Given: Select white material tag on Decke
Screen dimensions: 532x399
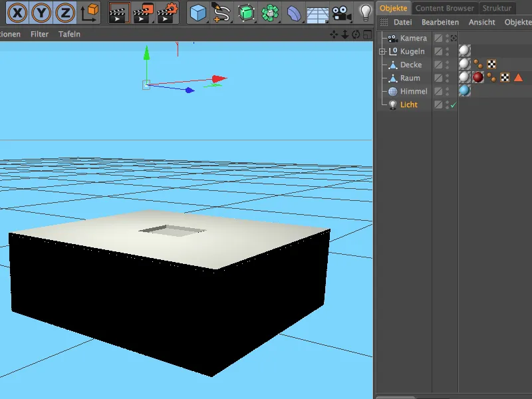Looking at the screenshot, I should 464,64.
